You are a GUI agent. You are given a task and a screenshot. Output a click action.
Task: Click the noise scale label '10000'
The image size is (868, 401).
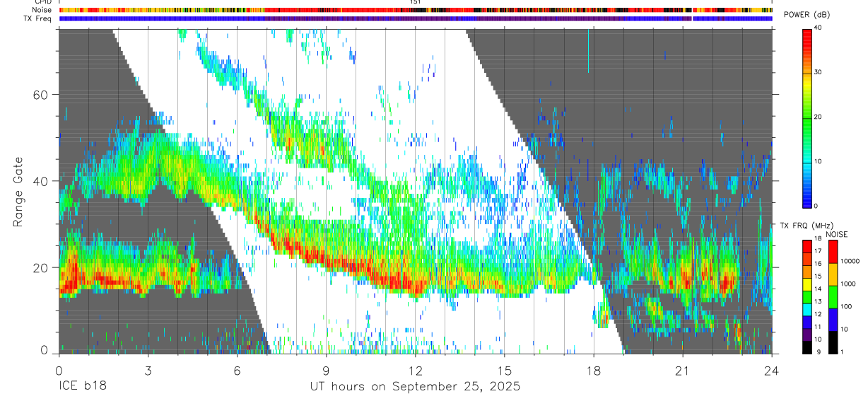[x=850, y=261]
